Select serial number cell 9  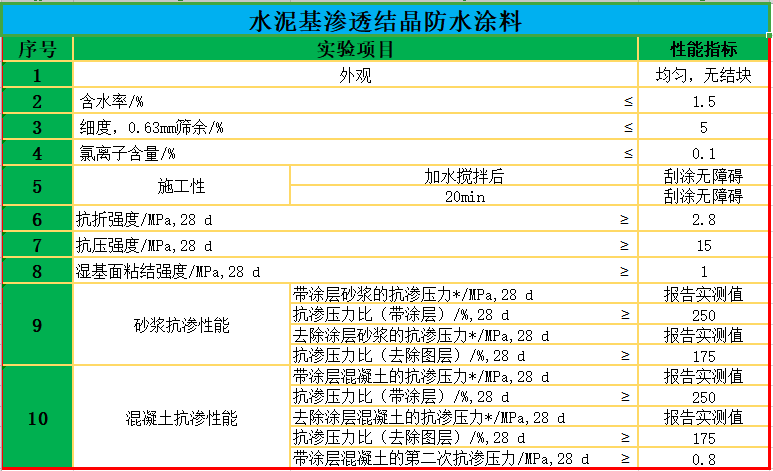37,325
